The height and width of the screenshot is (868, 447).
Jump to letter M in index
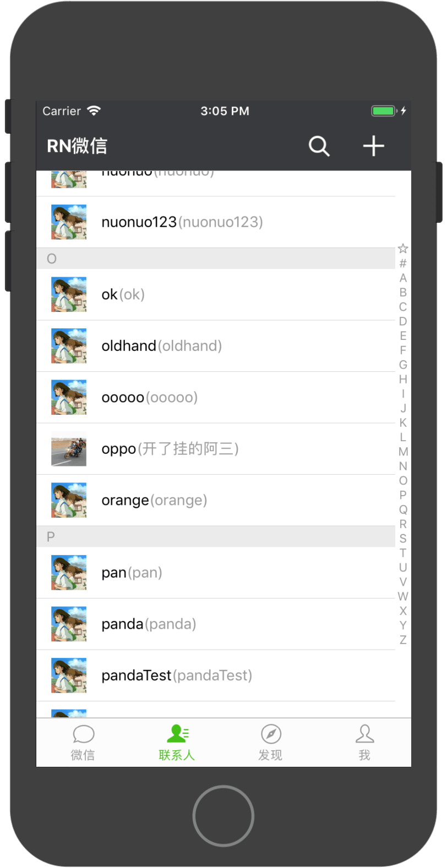403,452
